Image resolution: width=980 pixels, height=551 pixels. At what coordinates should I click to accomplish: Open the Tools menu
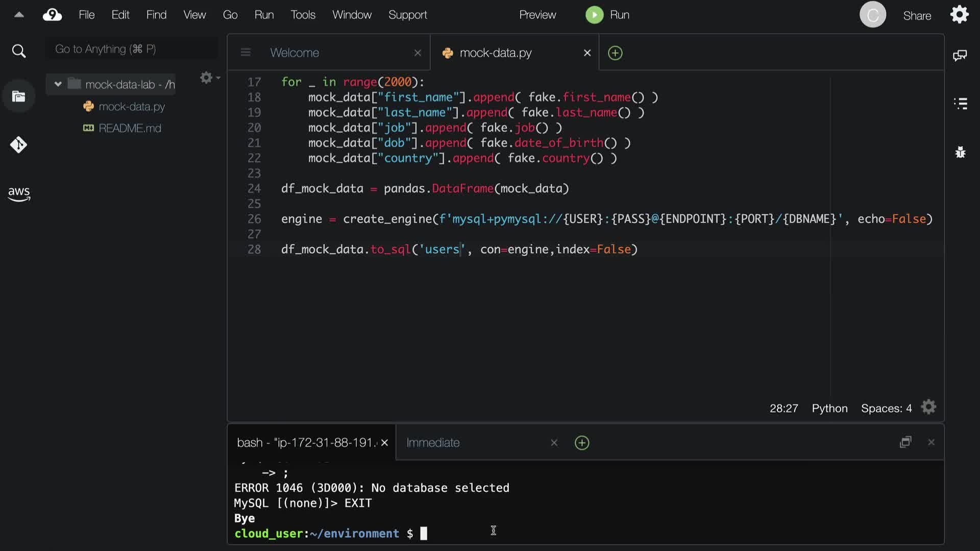303,15
